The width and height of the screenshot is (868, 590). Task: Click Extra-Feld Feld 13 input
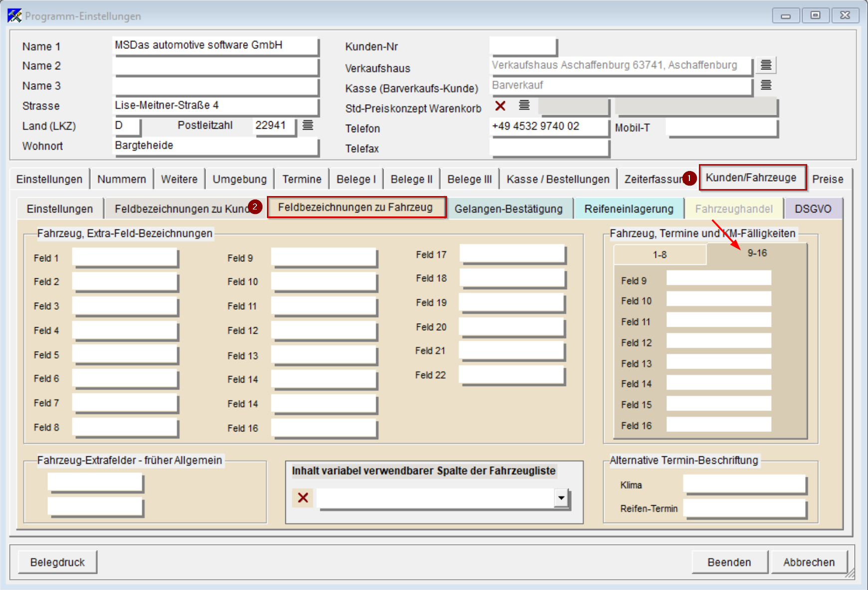pyautogui.click(x=324, y=355)
